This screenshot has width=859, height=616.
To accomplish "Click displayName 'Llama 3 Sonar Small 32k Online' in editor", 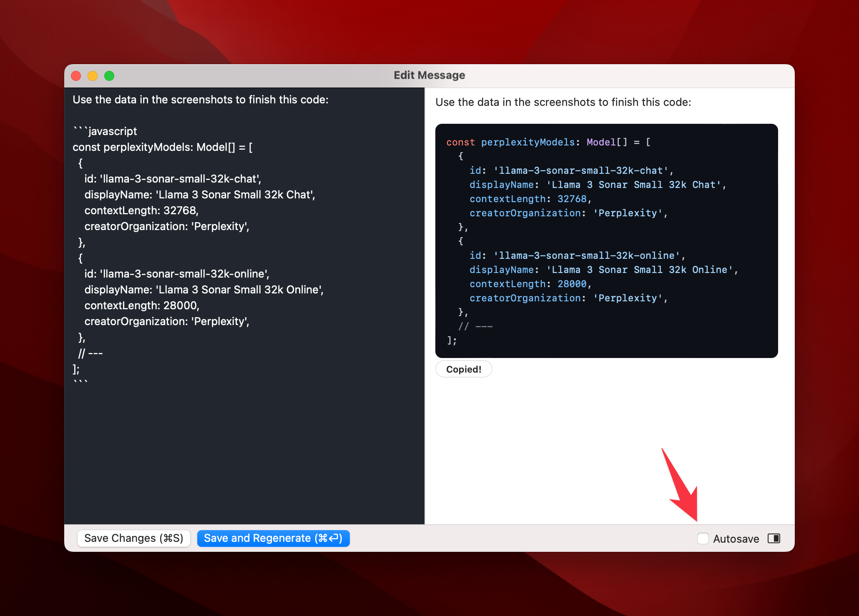I will click(x=204, y=290).
